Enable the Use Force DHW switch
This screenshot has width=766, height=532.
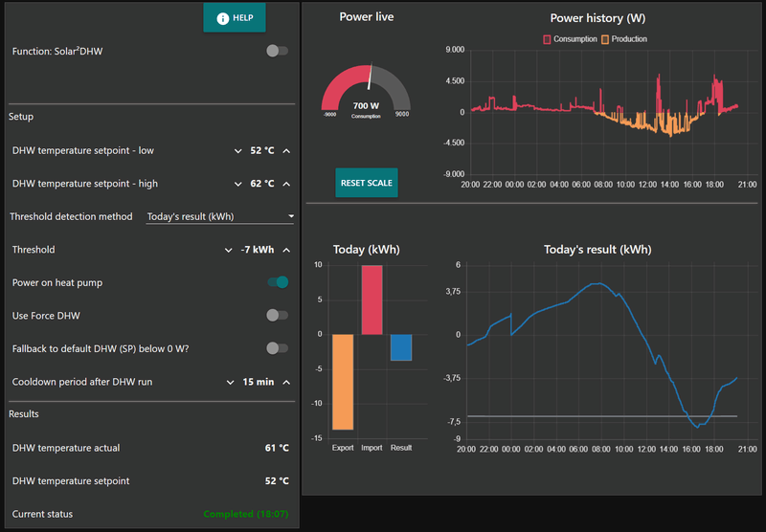point(278,316)
